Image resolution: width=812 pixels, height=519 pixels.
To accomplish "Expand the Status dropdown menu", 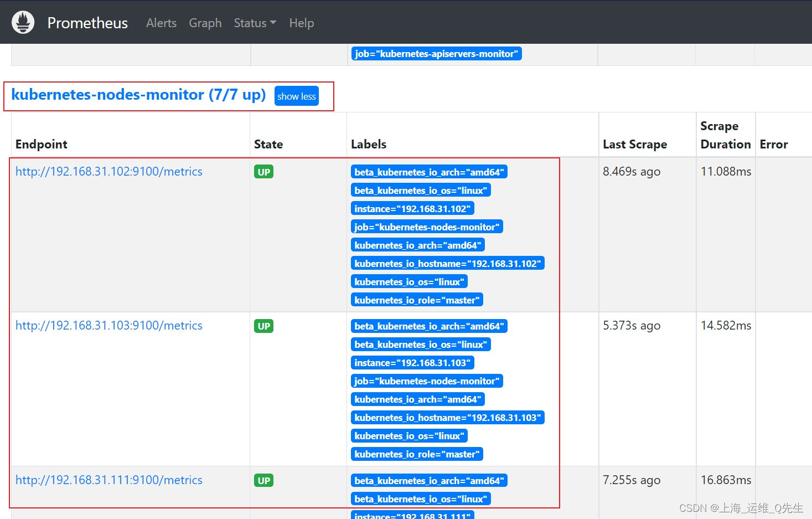I will [x=255, y=23].
